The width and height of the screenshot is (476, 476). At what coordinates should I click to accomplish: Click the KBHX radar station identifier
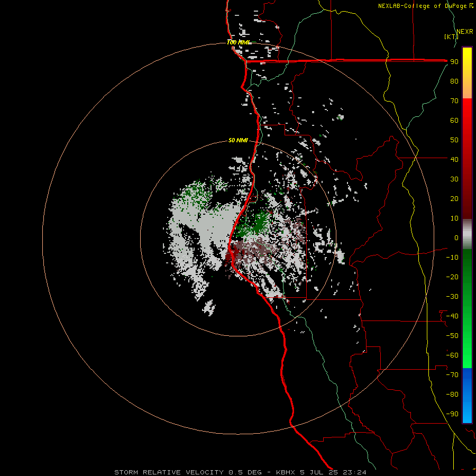(x=286, y=472)
